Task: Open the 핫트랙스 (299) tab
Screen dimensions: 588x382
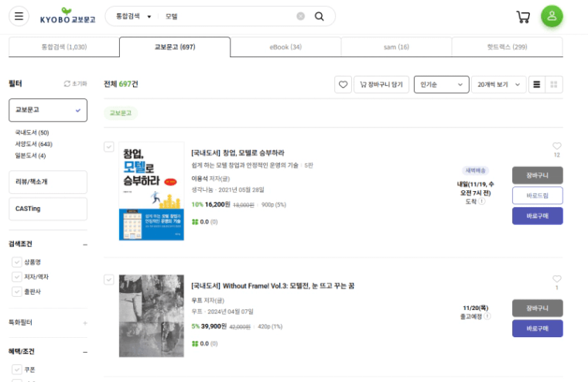Action: click(x=507, y=47)
